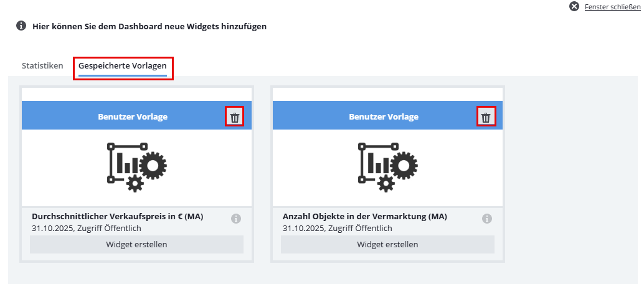Screen dimensions: 644x284
Task: Create widget from Anzahl Objekte in Vermarktung
Action: click(x=387, y=245)
